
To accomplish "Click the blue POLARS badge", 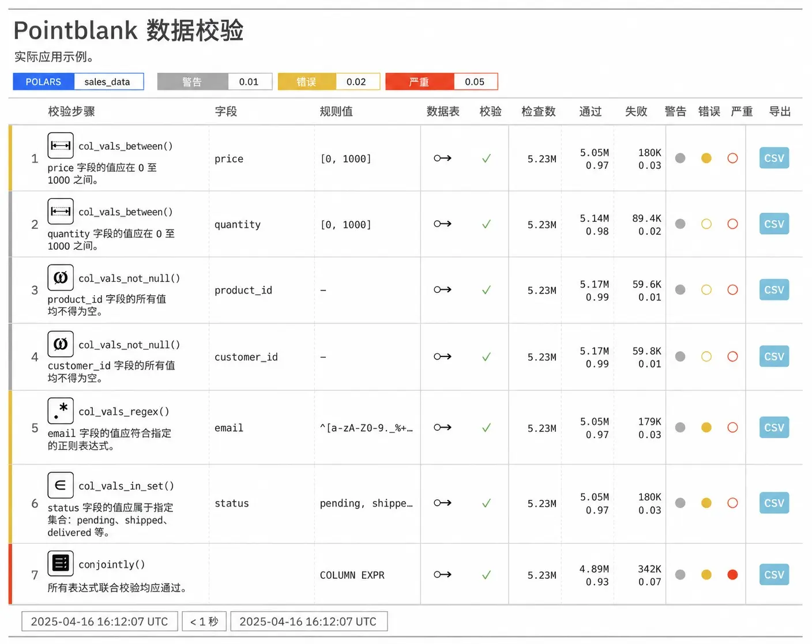I will (44, 81).
